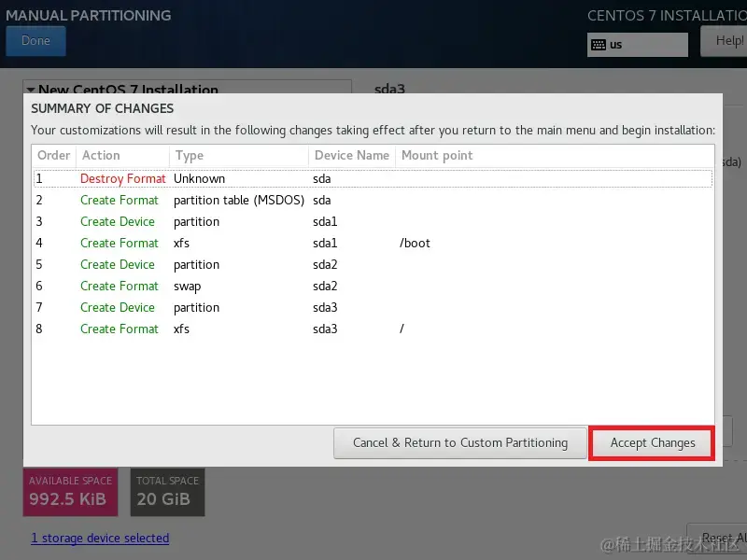Select row 3 Create Device action

118,222
